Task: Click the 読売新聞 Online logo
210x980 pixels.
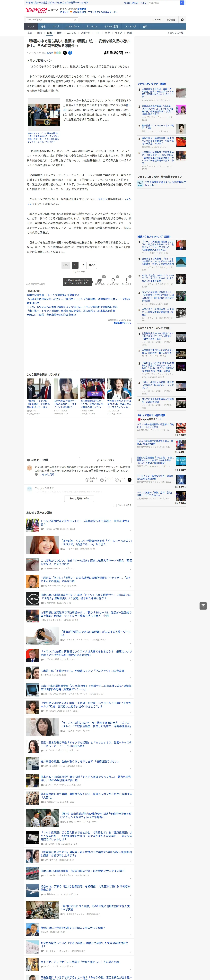Action: point(117,53)
